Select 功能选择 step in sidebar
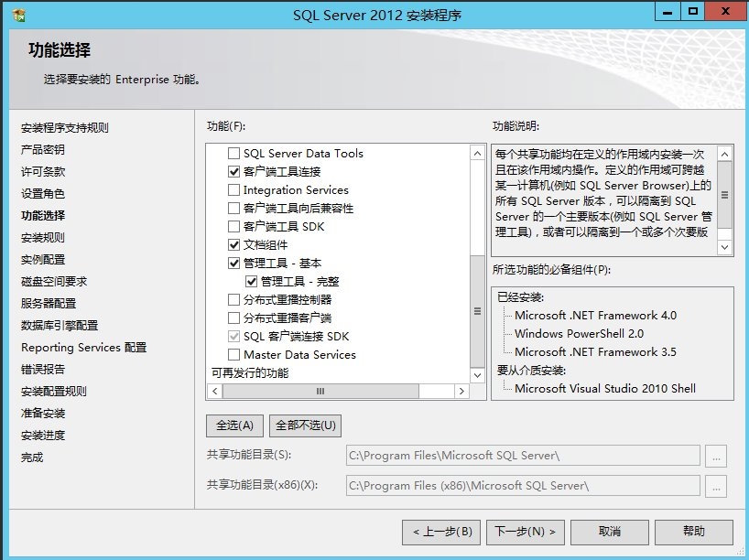Image resolution: width=749 pixels, height=560 pixels. [x=42, y=215]
